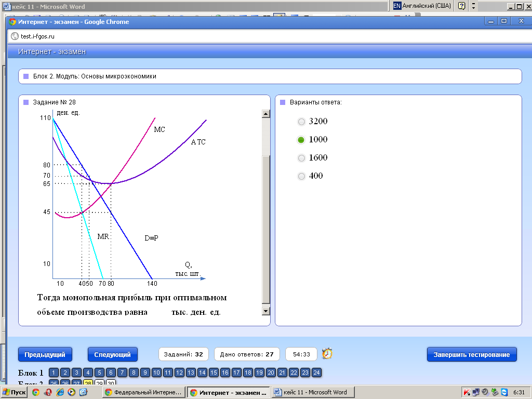Click the D=P label on graph
This screenshot has width=532, height=399.
pos(151,238)
